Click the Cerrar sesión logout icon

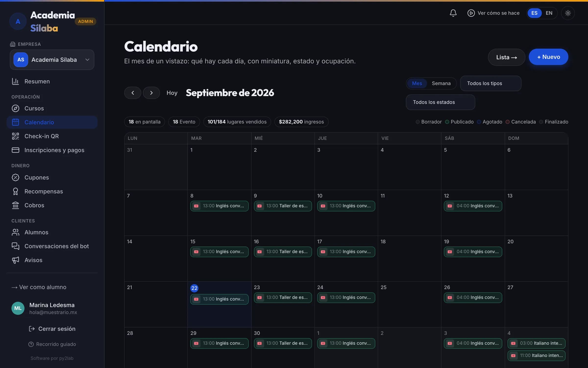pos(32,329)
